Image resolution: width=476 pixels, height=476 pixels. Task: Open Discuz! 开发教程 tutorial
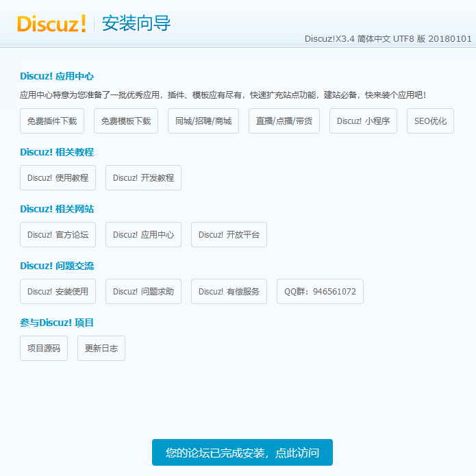[x=144, y=177]
